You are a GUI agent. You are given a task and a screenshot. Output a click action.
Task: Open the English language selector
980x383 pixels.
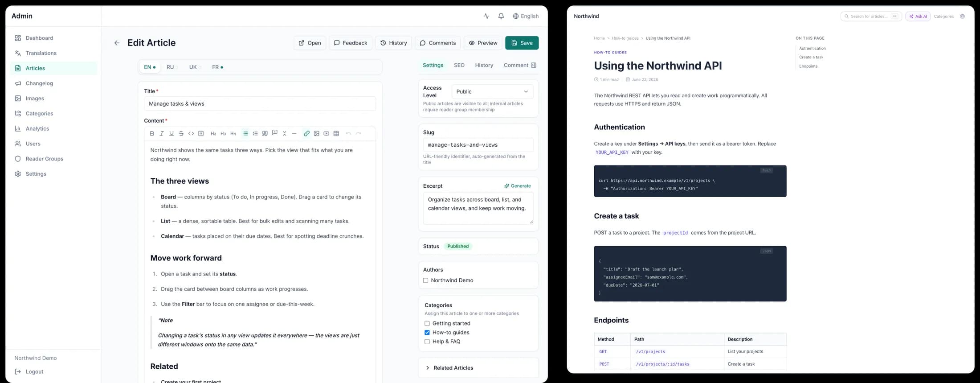[526, 16]
